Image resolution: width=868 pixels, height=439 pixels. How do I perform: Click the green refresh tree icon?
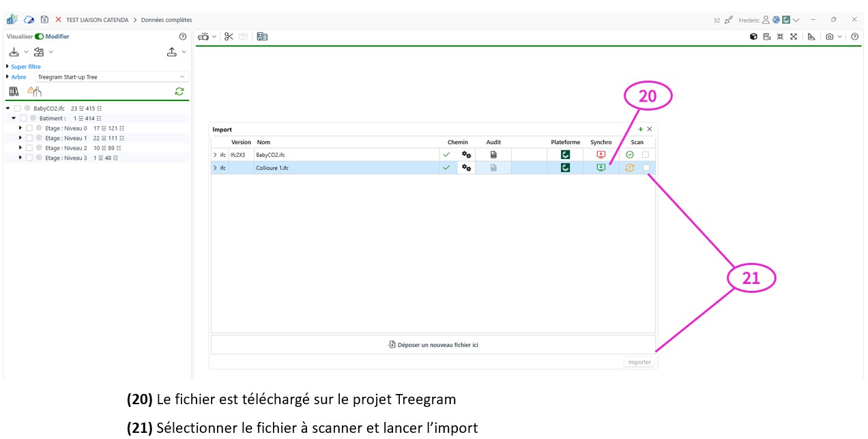(179, 91)
